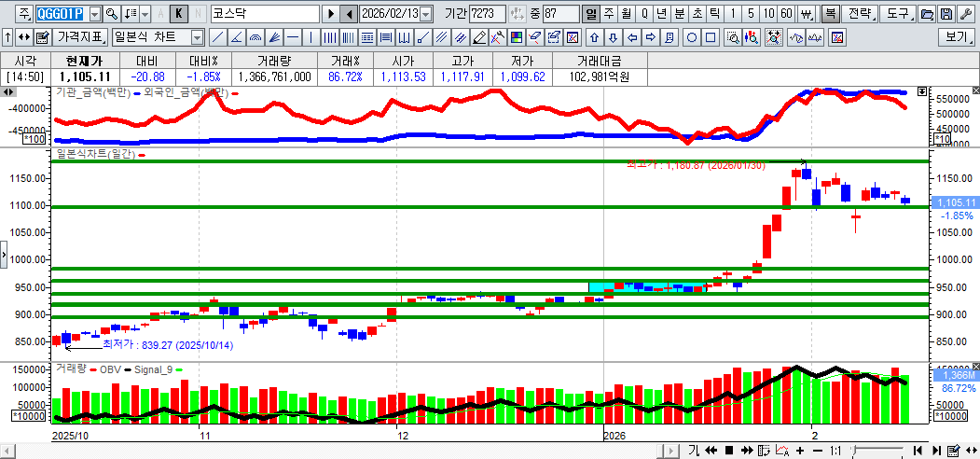Open the 일본식 차트 chart type dropdown

point(197,37)
